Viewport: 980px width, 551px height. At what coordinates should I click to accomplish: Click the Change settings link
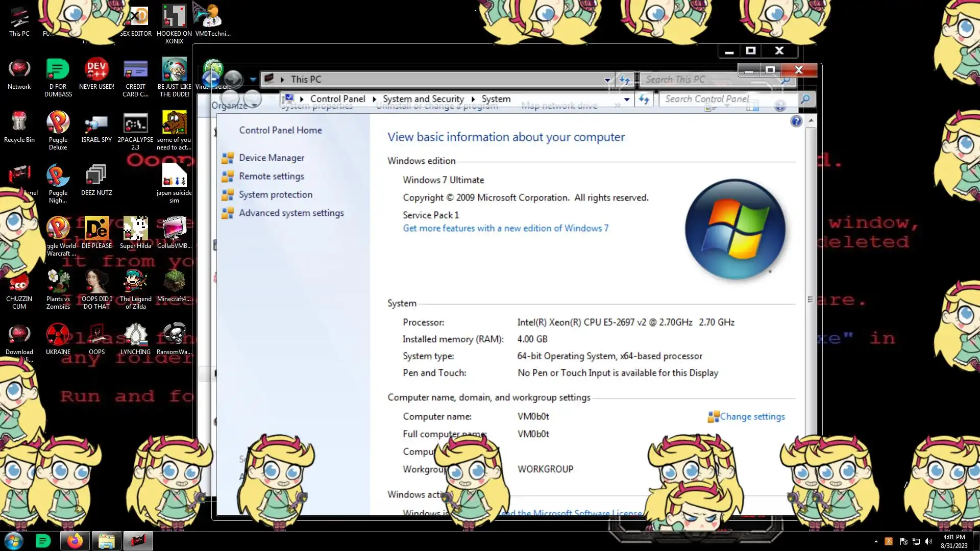click(x=752, y=417)
